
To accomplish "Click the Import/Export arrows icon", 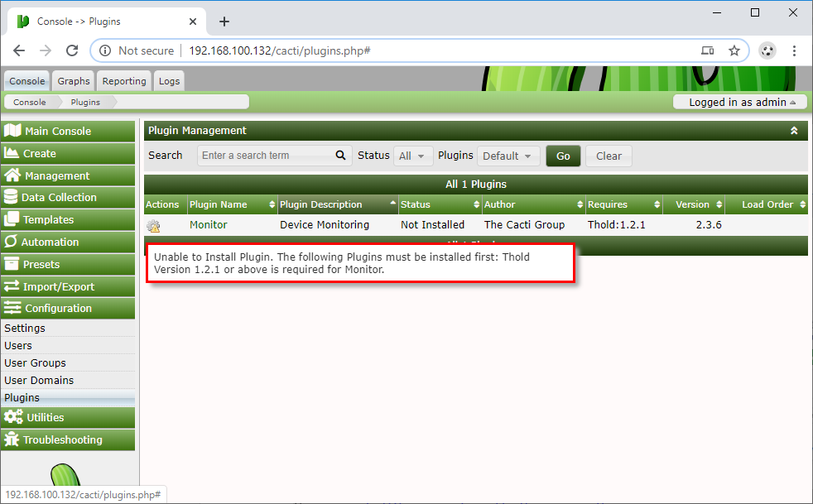I will tap(12, 286).
